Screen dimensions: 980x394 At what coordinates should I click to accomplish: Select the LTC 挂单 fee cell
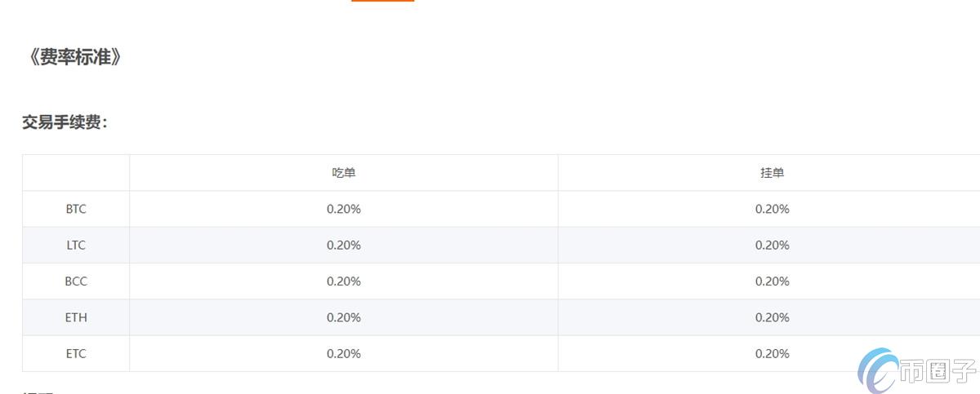tap(772, 245)
